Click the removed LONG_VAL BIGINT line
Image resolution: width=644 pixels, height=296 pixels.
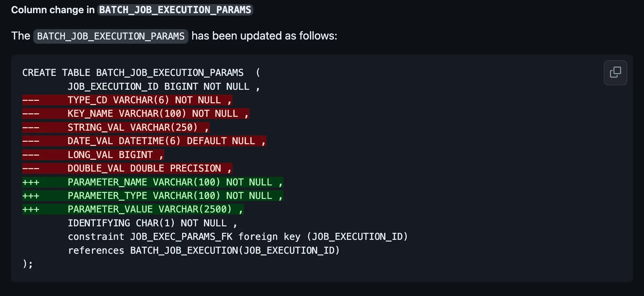click(93, 155)
